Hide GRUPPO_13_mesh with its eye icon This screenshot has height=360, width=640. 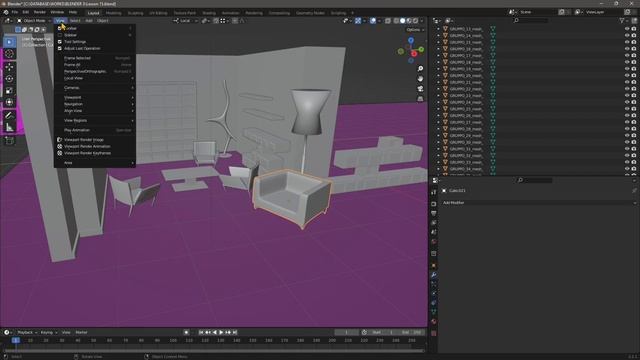tap(627, 29)
